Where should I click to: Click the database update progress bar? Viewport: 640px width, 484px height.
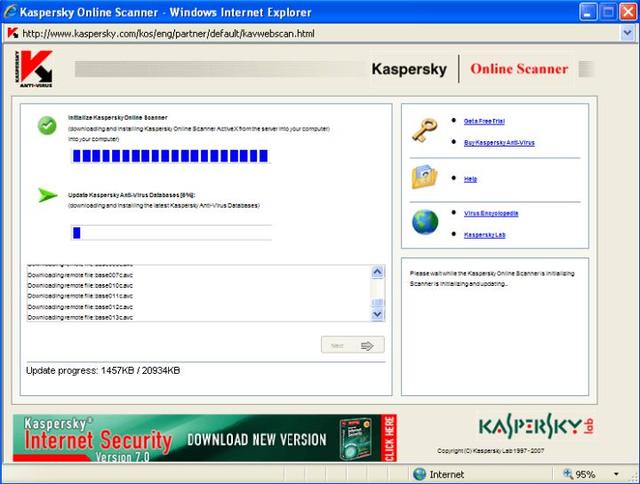[171, 233]
